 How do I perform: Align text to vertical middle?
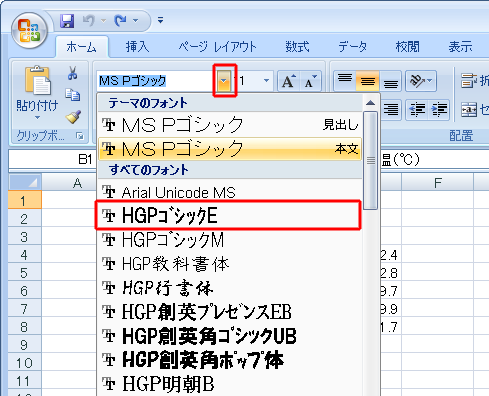point(368,81)
